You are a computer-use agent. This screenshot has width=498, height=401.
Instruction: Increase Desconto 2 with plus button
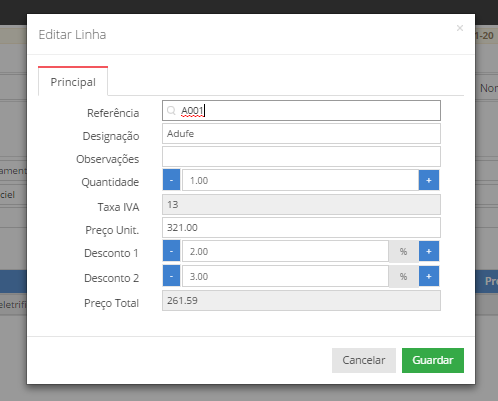tap(429, 276)
